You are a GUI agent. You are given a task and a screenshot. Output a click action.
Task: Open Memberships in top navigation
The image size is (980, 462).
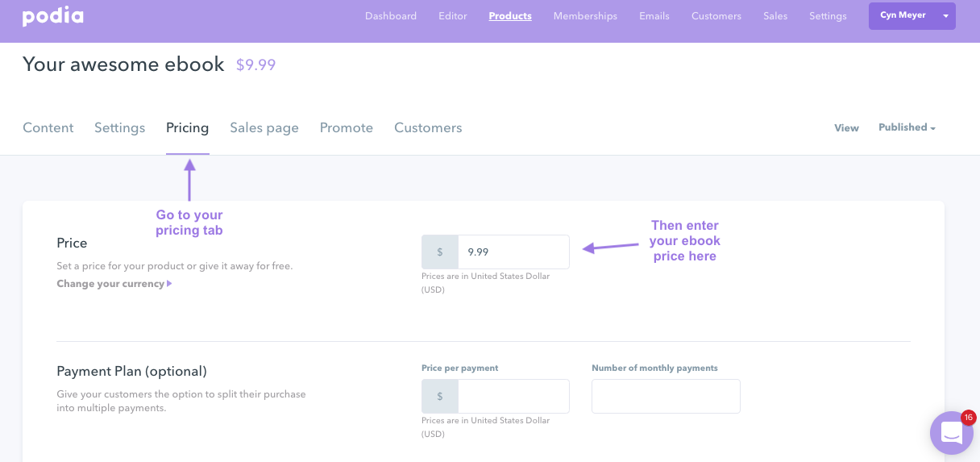(585, 16)
